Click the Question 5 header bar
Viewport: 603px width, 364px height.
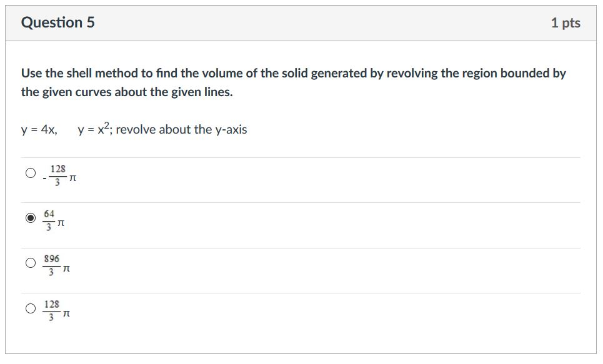click(x=300, y=22)
